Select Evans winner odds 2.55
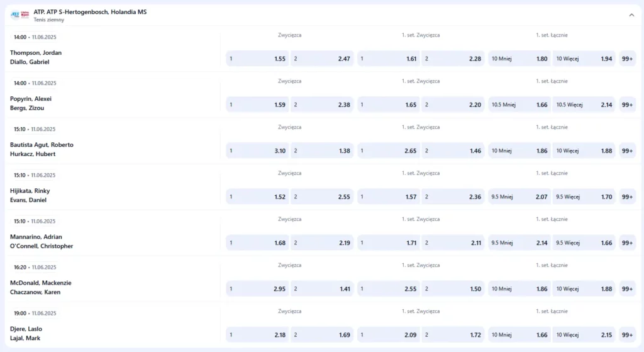Viewport: 644px width, 352px height. (322, 196)
